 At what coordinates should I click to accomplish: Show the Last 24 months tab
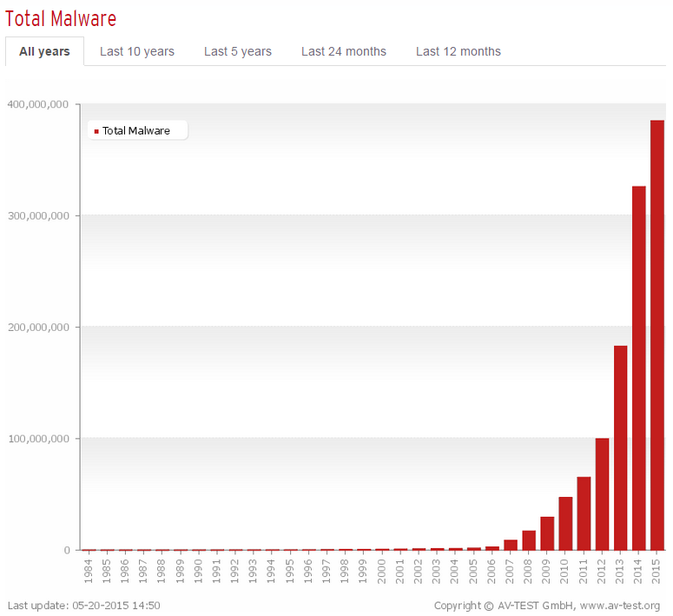coord(344,51)
